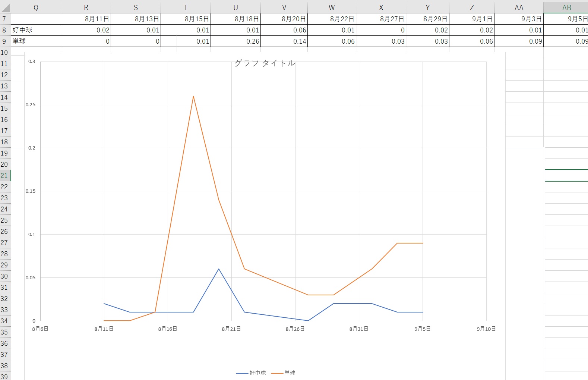Click the select-all corner triangle
Screen dimensions: 588x380
[5, 7]
